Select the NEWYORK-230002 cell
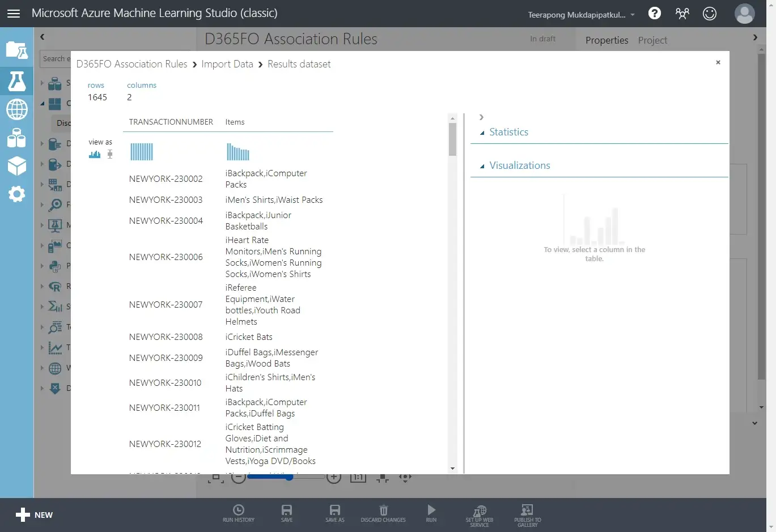776x532 pixels. (x=166, y=179)
